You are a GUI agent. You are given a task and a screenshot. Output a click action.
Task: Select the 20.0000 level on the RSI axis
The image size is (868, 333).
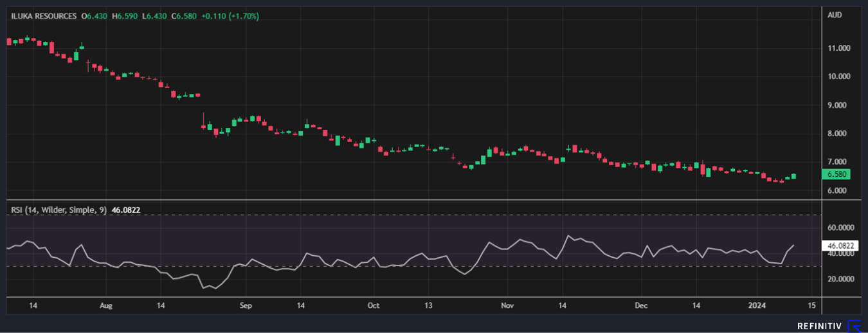tap(840, 279)
